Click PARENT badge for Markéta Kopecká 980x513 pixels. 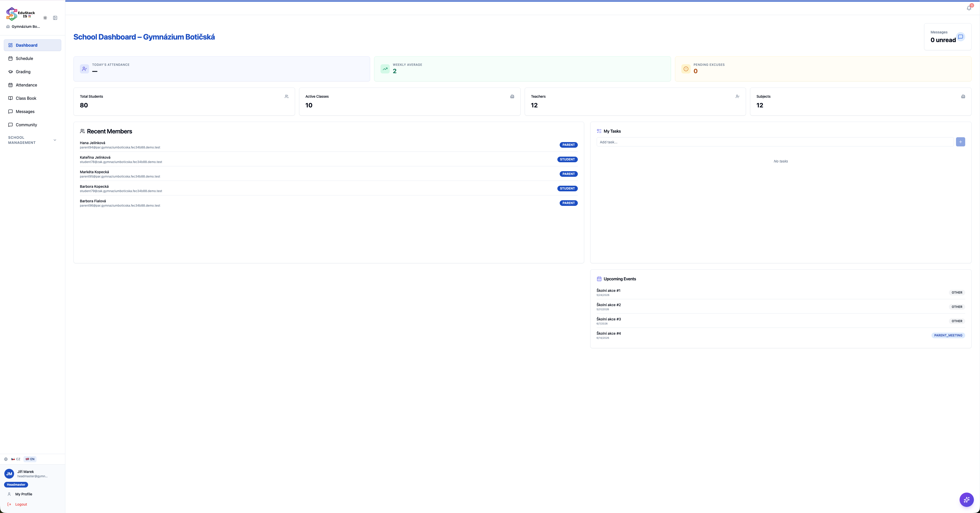coord(568,174)
